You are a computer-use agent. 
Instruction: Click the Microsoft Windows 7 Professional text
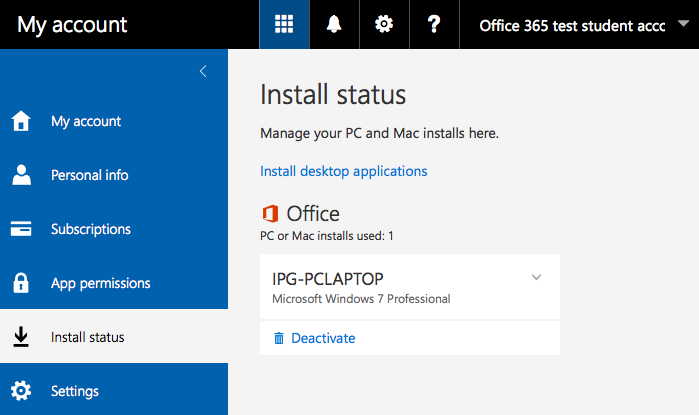(x=361, y=299)
